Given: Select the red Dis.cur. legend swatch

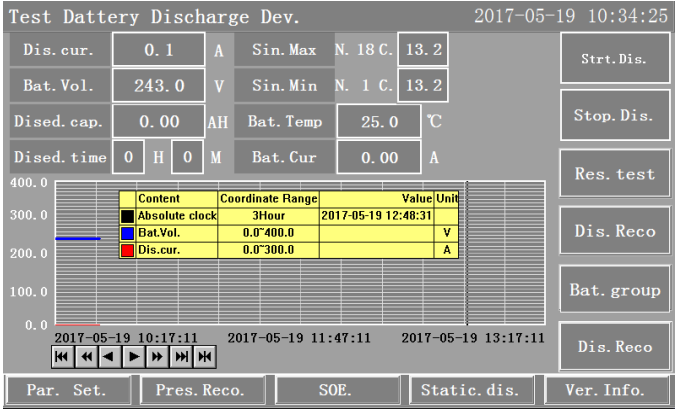Looking at the screenshot, I should 128,249.
